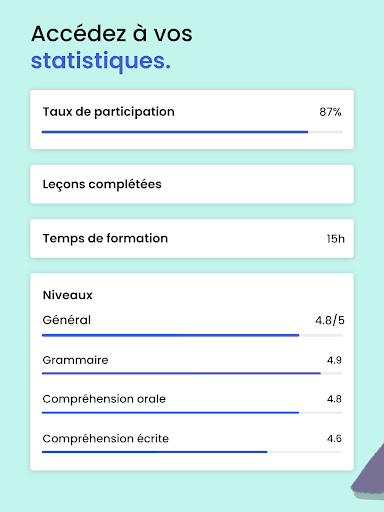This screenshot has width=384, height=512.
Task: Open the Taux de participation card
Action: [x=192, y=119]
